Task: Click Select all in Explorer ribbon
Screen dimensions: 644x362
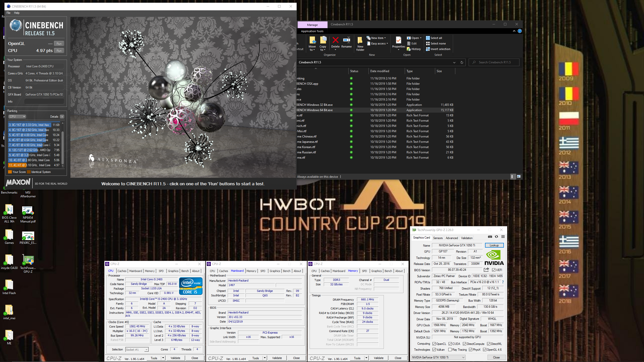Action: coord(434,38)
